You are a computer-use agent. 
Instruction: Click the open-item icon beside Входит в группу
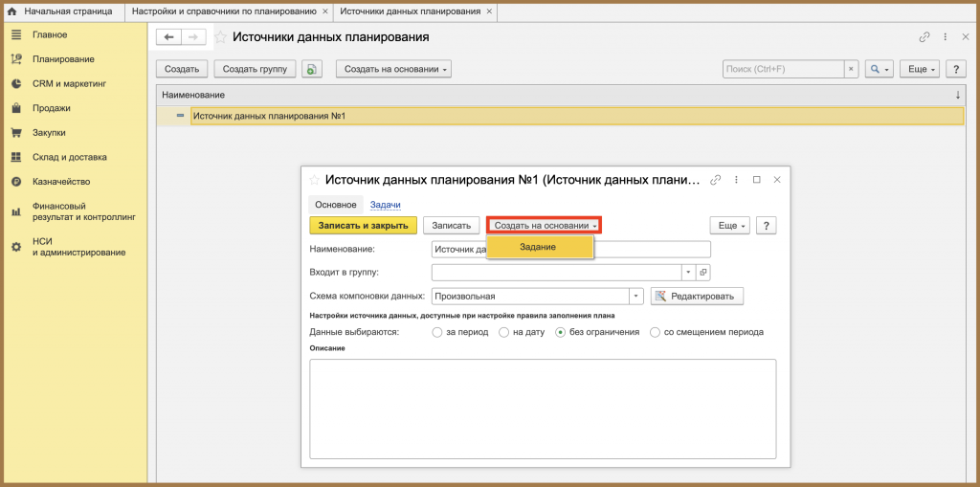(x=703, y=273)
